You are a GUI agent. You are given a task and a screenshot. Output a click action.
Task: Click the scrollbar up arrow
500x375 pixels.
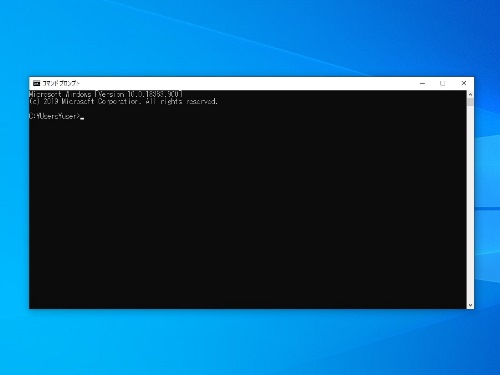tap(470, 94)
